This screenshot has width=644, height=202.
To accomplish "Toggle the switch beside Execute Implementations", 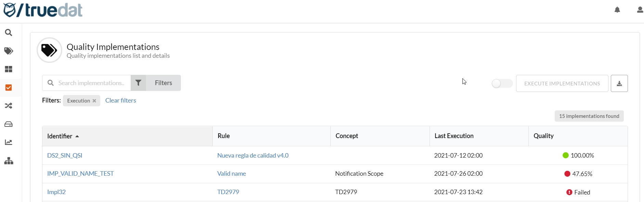I will click(502, 83).
